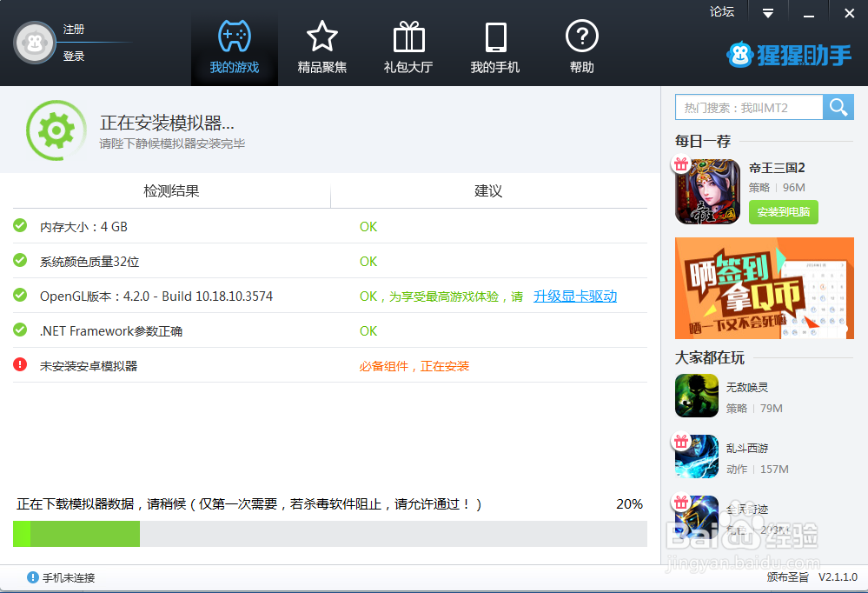This screenshot has width=868, height=593.
Task: Open the 升级显卡驱动 driver upgrade link
Action: point(574,296)
